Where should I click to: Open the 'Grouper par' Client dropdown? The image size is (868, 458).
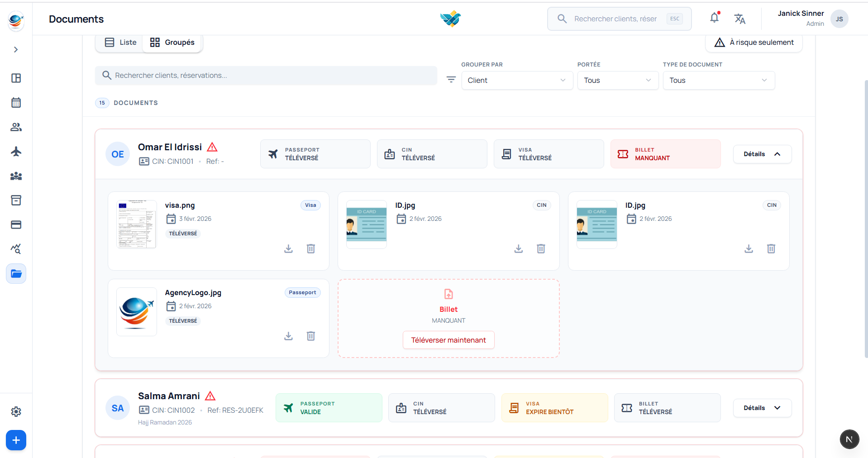517,80
